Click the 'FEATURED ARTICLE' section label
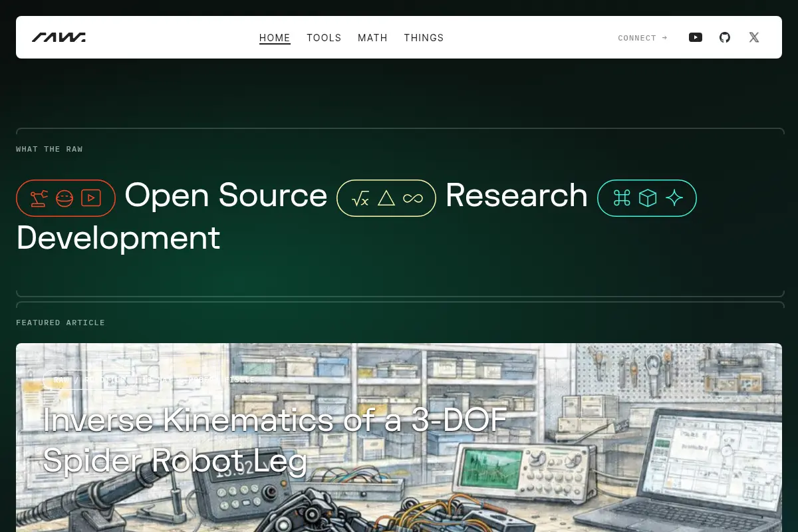Image resolution: width=798 pixels, height=532 pixels. pyautogui.click(x=61, y=323)
